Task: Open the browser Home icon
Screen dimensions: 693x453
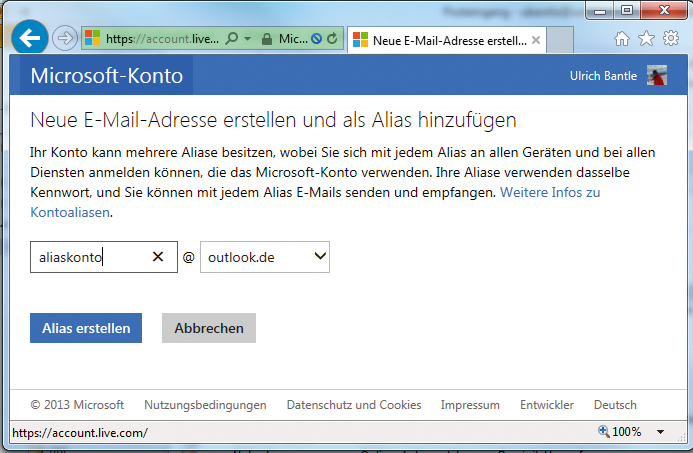Action: click(622, 39)
